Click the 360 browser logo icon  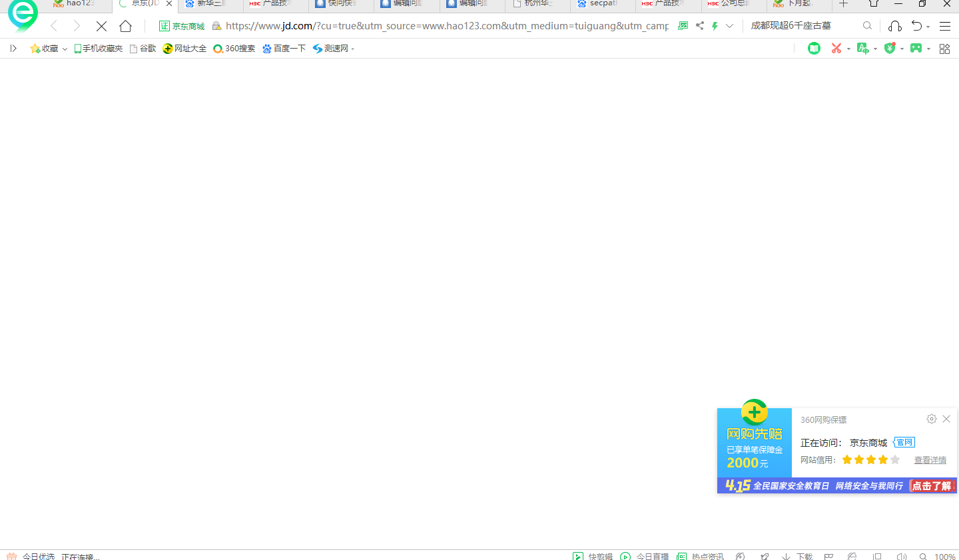[x=23, y=15]
